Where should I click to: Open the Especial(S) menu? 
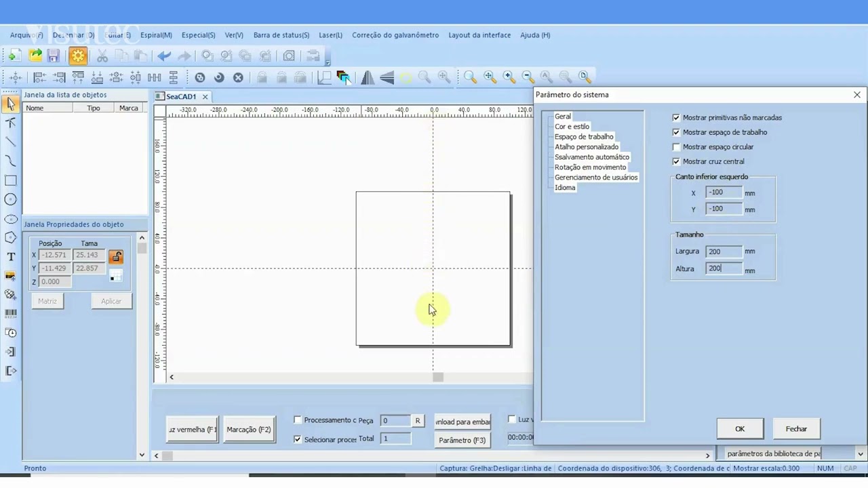[198, 35]
